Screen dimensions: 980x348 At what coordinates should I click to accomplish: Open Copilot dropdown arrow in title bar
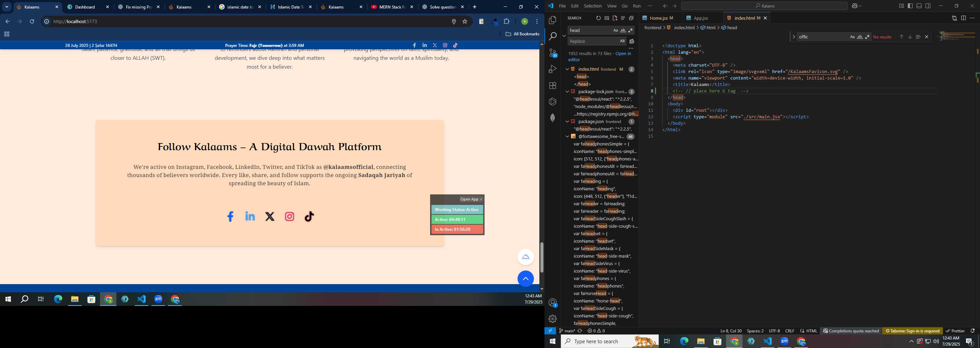point(861,6)
